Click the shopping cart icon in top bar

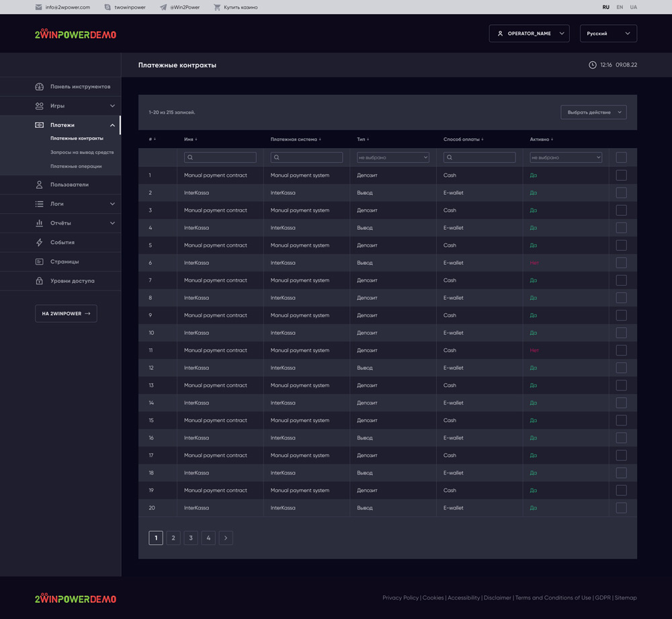[217, 7]
